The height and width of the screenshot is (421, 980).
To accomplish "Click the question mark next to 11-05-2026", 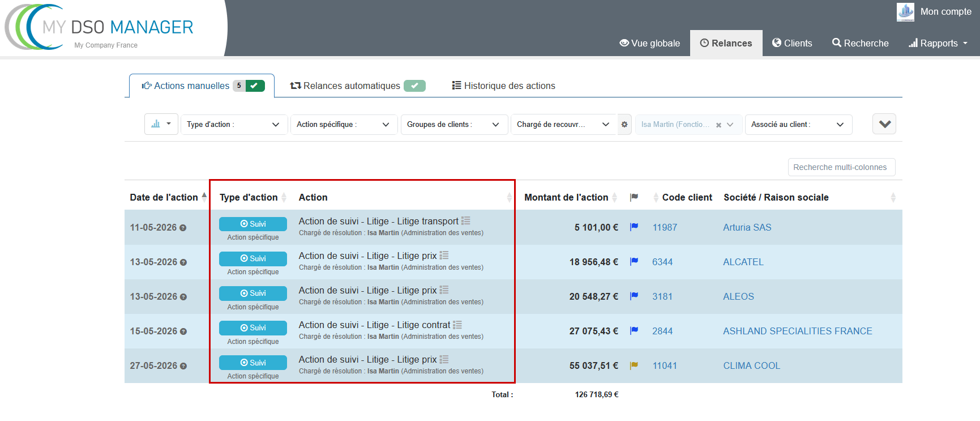I will [x=183, y=228].
